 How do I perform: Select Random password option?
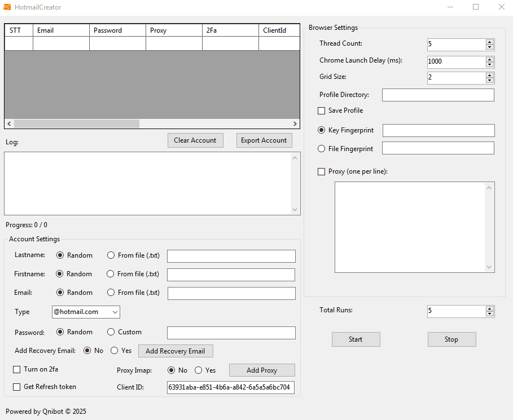point(60,332)
